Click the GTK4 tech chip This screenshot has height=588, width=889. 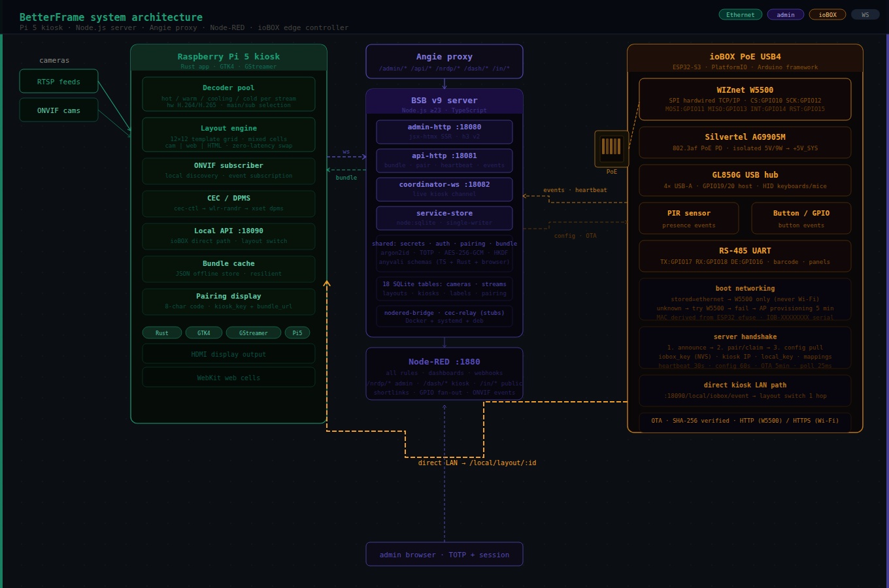204,333
